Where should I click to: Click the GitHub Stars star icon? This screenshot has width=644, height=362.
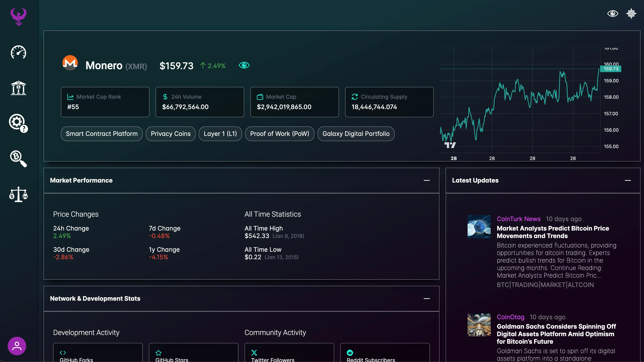tap(158, 353)
